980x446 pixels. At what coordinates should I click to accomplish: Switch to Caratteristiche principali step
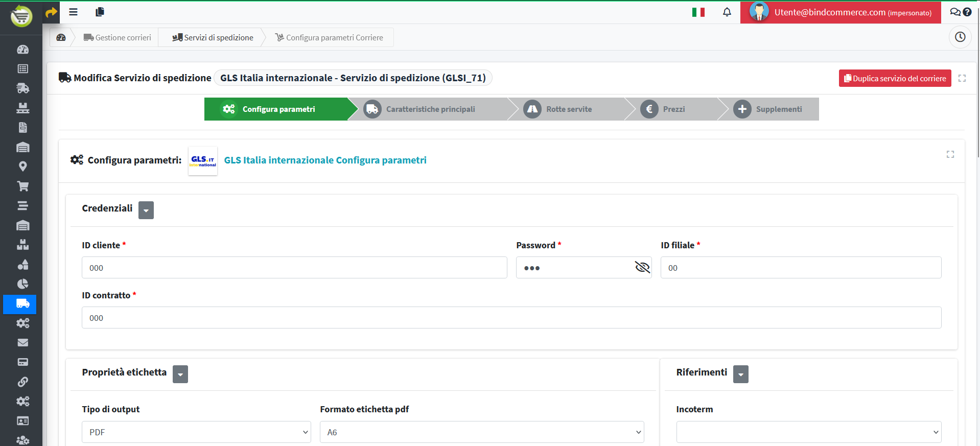pyautogui.click(x=430, y=109)
